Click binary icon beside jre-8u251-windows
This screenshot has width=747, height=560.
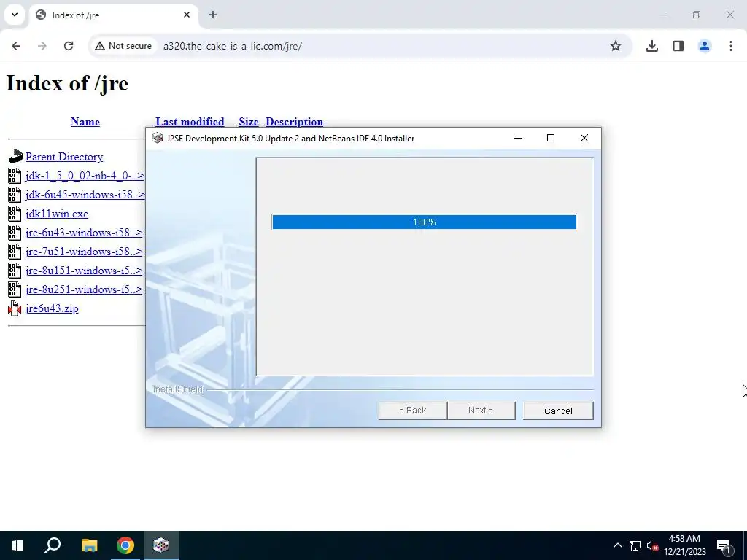tap(15, 289)
